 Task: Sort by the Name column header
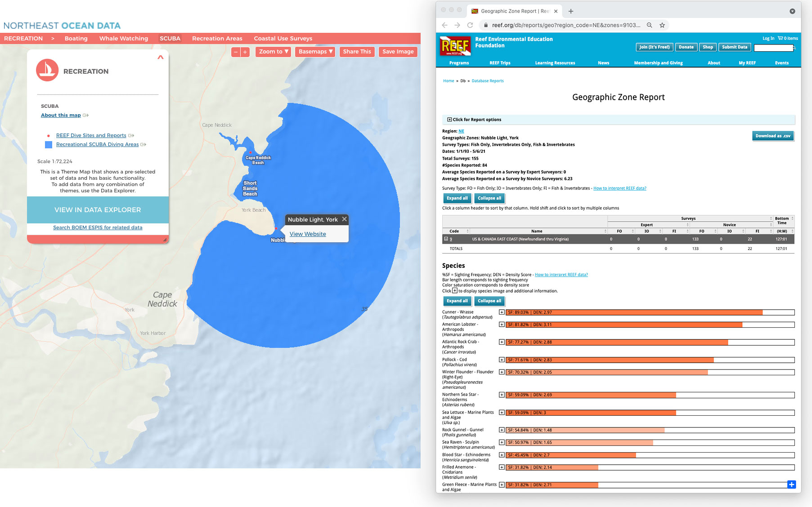[537, 231]
